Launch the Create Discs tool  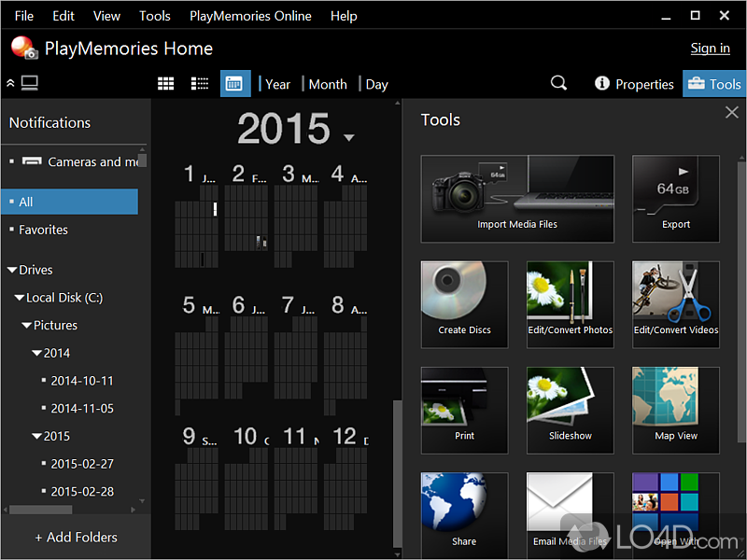464,303
